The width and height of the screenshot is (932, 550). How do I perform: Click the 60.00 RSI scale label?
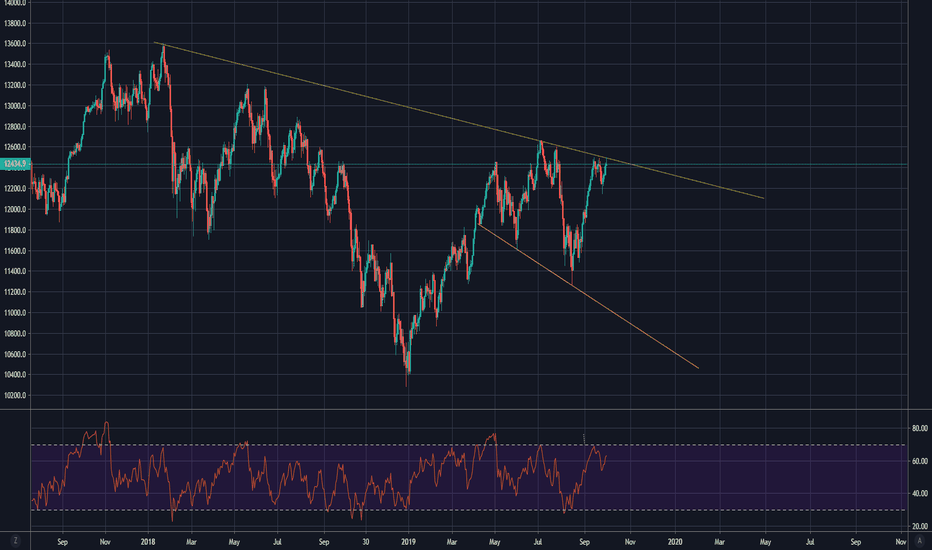click(x=920, y=461)
